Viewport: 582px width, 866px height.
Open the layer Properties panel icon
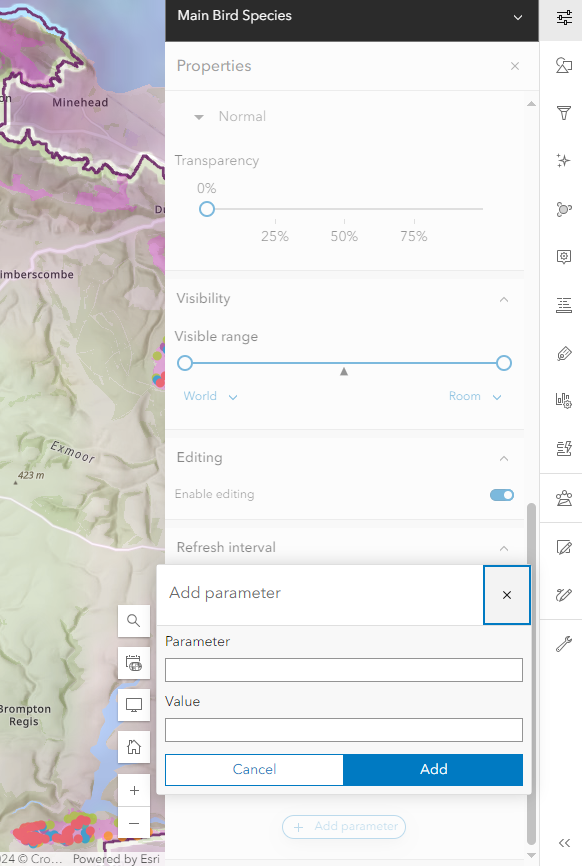563,17
